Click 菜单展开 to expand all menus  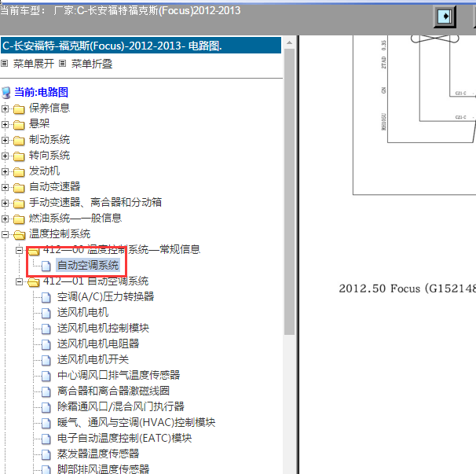pos(34,64)
